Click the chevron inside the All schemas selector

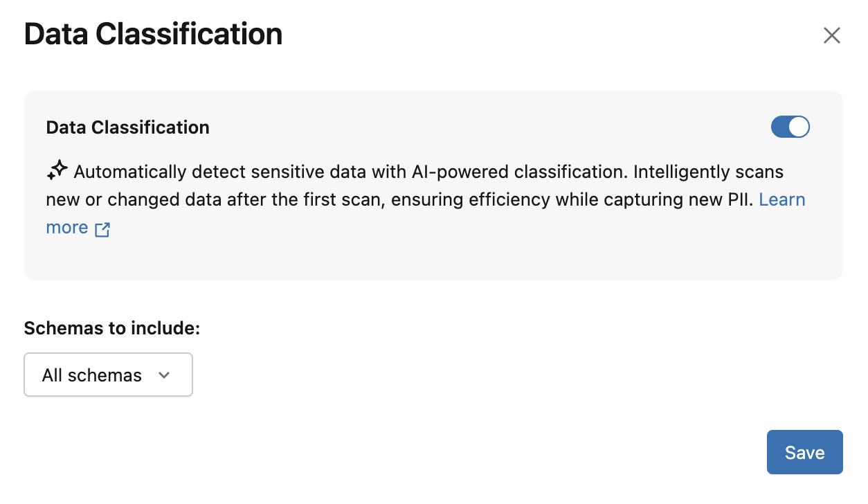[x=164, y=375]
